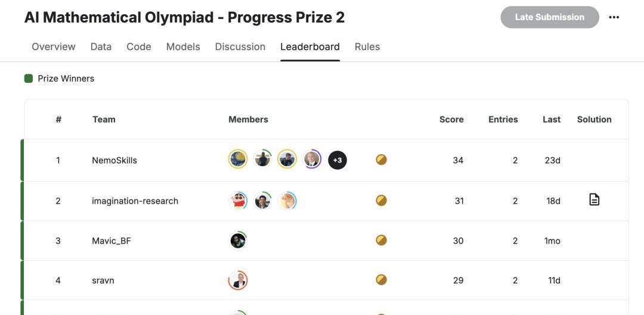Screen dimensions: 644x315
Task: Show the +3 additional NemoSkills members
Action: click(x=337, y=160)
